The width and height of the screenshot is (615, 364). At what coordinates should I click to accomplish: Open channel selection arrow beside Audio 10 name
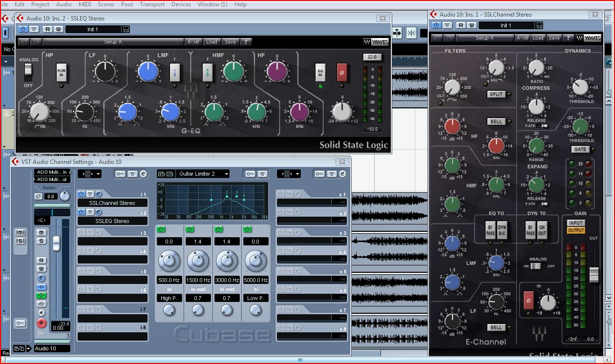click(28, 348)
